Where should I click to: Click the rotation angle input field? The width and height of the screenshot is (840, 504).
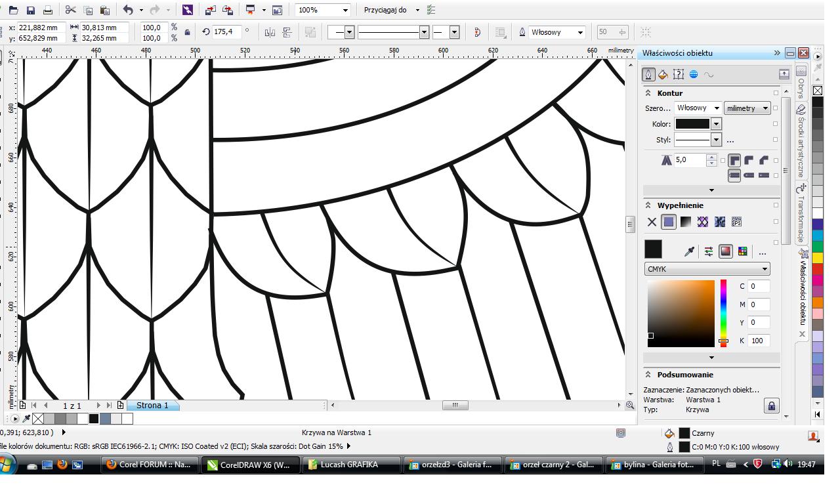point(226,32)
